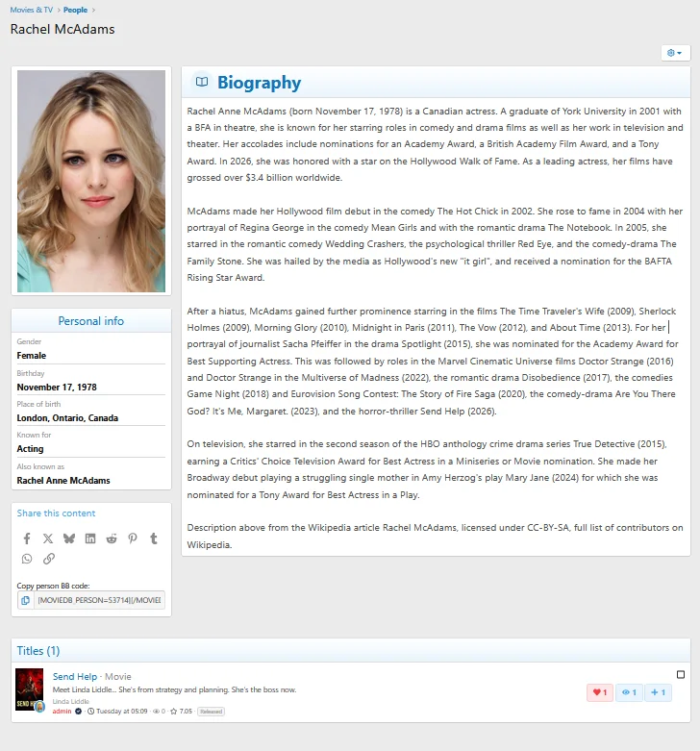The height and width of the screenshot is (751, 700).
Task: Click the Biography heading text
Action: point(259,83)
